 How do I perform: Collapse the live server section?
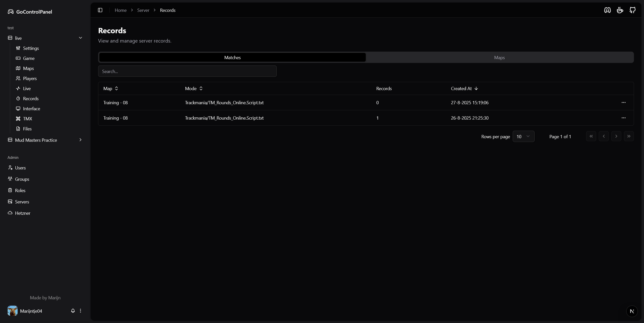(x=80, y=38)
